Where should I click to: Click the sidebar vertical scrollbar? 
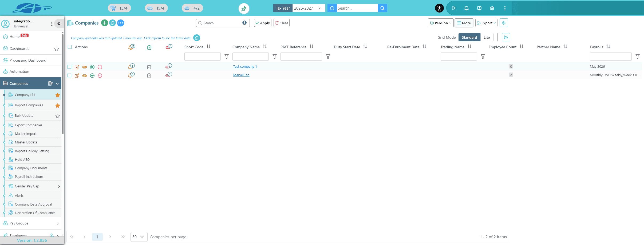click(x=63, y=84)
